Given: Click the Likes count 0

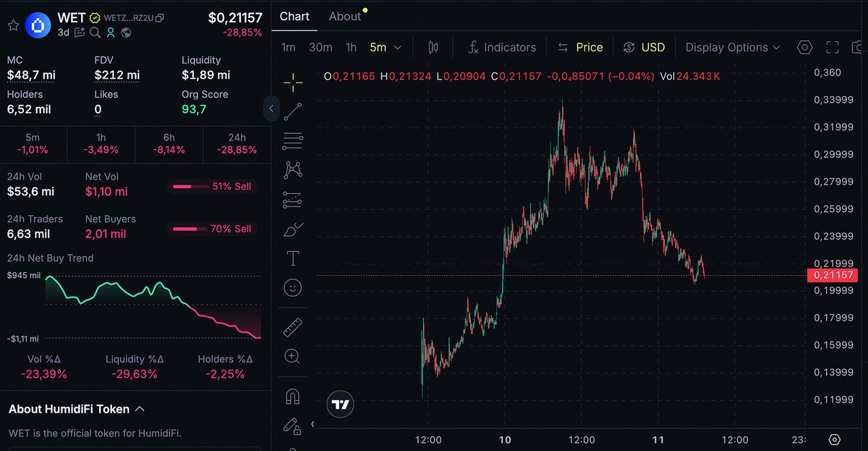Looking at the screenshot, I should point(98,109).
